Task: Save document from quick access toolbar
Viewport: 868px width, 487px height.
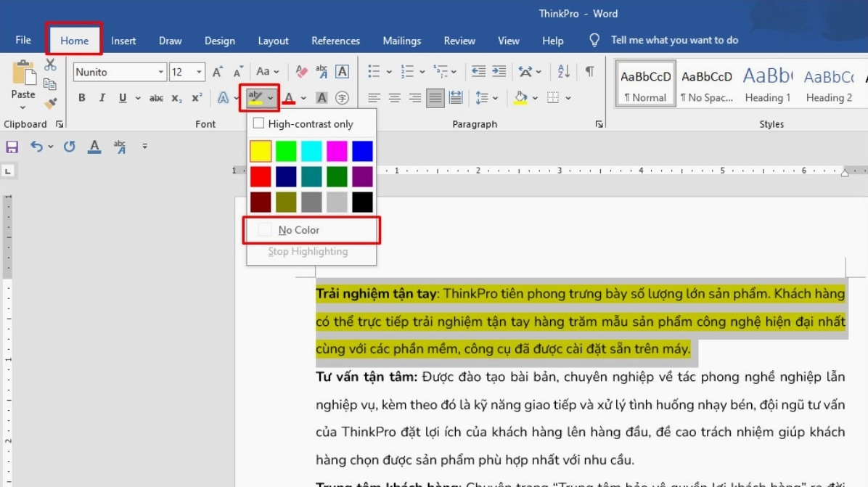Action: click(x=12, y=147)
